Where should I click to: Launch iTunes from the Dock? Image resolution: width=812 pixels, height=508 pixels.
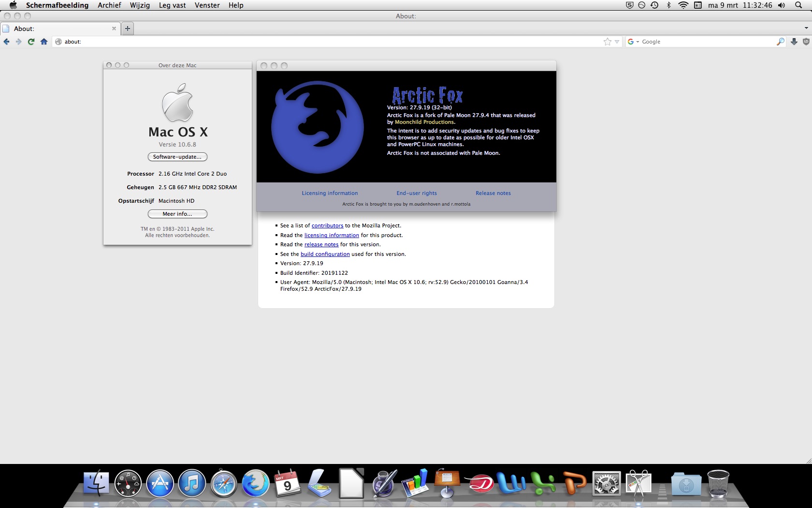click(x=192, y=483)
